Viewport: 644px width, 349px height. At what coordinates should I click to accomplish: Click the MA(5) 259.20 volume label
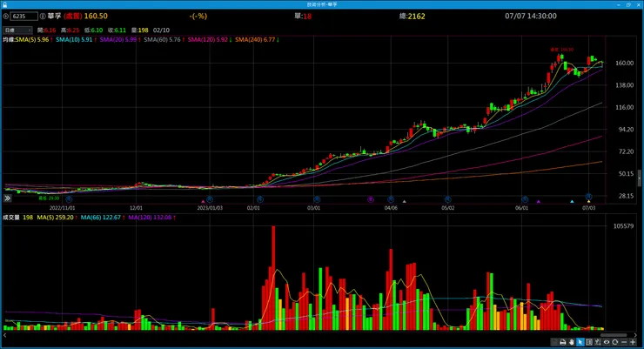[x=56, y=218]
